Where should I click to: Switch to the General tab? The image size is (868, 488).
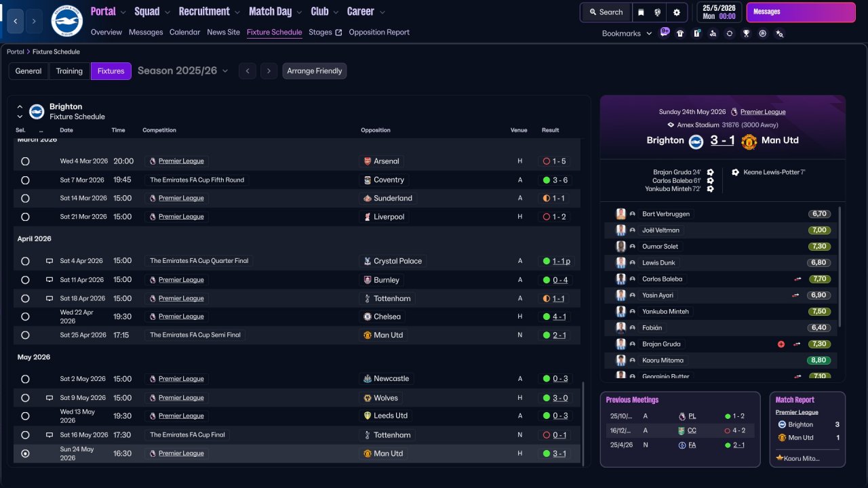click(x=28, y=71)
